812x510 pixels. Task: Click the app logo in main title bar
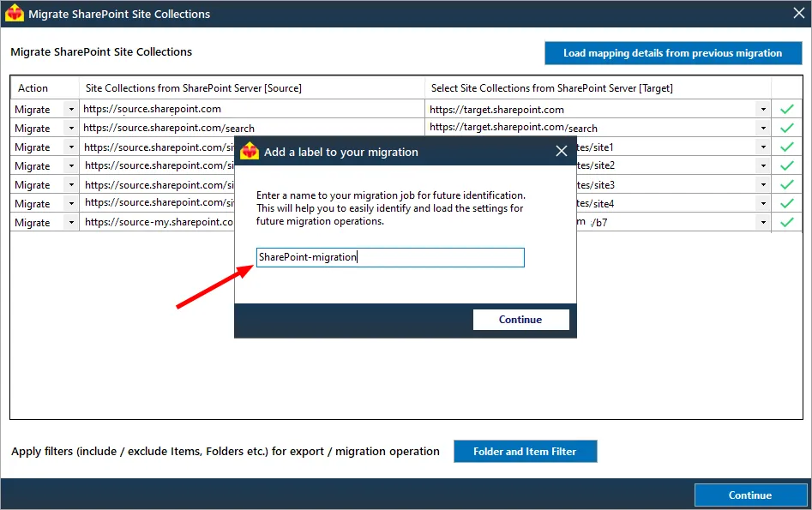[15, 14]
